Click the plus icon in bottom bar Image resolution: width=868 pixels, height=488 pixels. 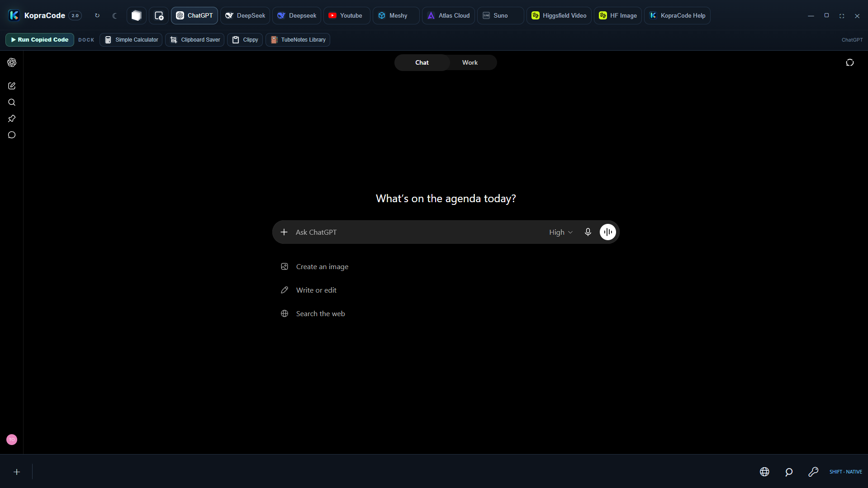coord(17,472)
